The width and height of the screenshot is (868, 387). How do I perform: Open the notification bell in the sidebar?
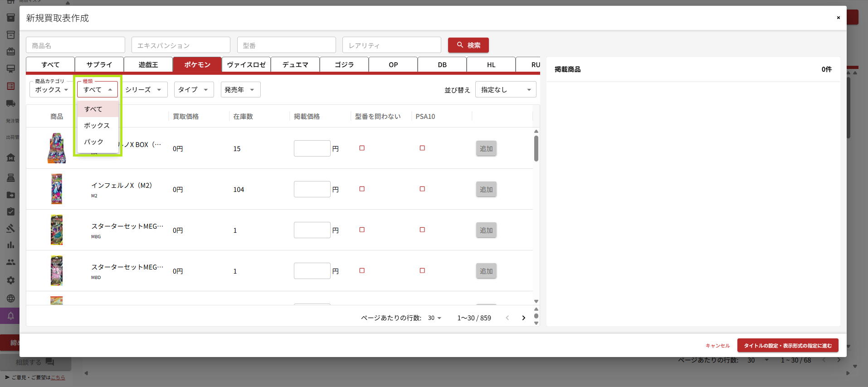click(x=10, y=316)
